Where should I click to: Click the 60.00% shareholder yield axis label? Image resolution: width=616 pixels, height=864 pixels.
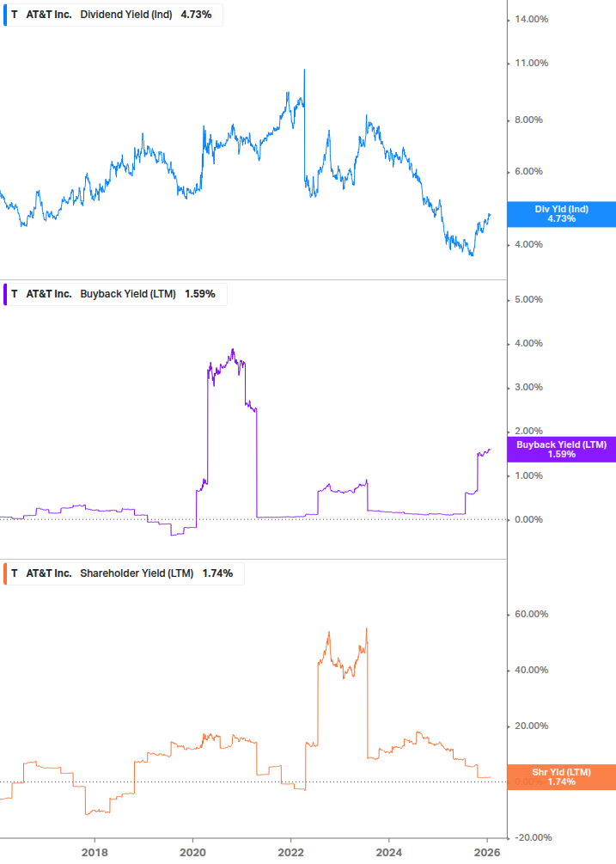(x=531, y=615)
